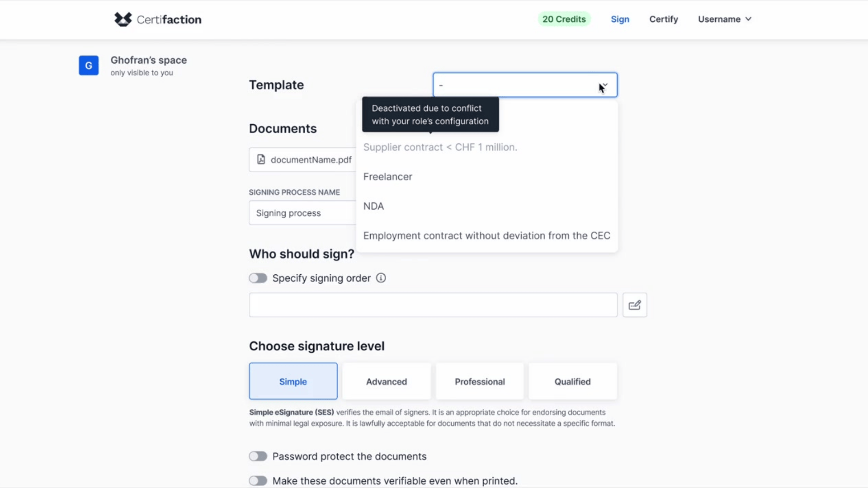Click the Certifaction logo
Screen dimensions: 868x488
click(x=157, y=19)
